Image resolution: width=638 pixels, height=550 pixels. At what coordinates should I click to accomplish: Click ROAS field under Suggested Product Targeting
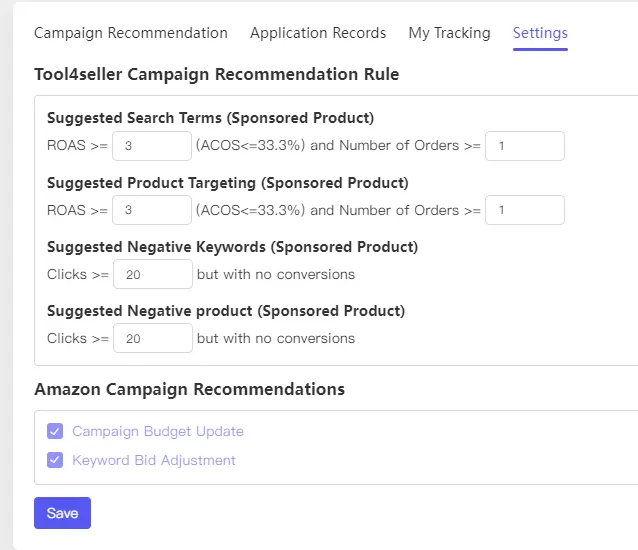pyautogui.click(x=152, y=210)
